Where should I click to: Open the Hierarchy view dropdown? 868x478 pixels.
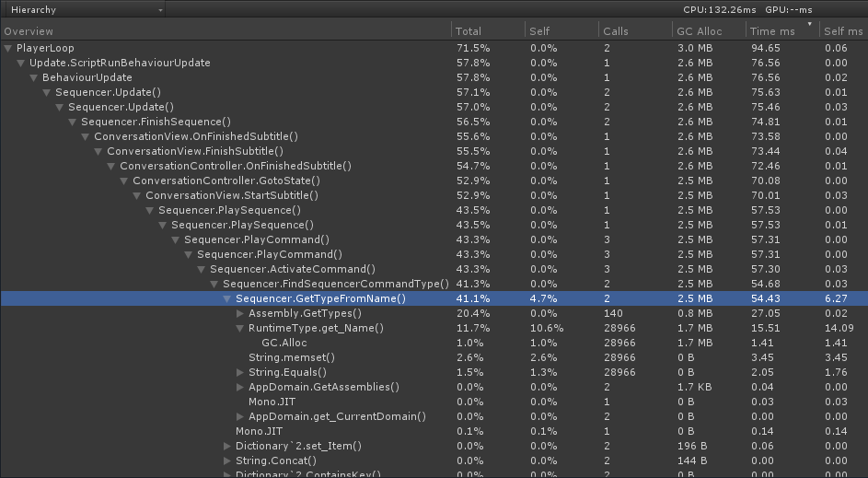(x=84, y=9)
